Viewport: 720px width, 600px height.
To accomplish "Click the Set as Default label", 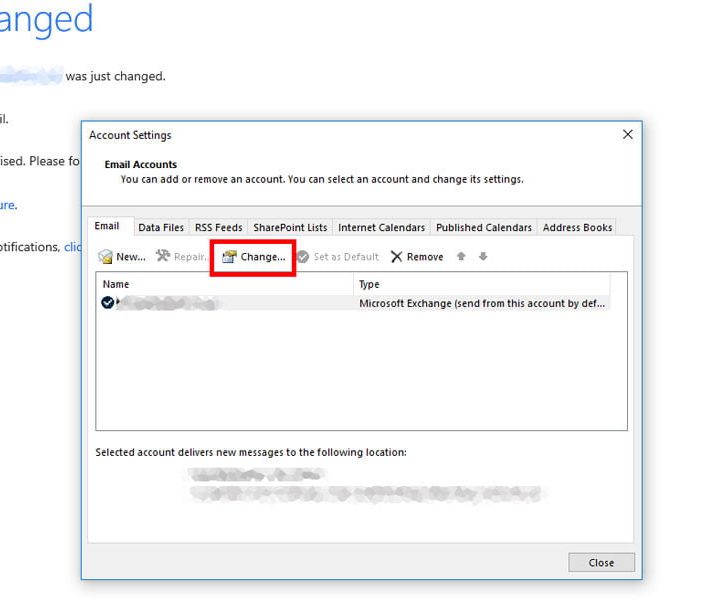I will click(x=346, y=257).
